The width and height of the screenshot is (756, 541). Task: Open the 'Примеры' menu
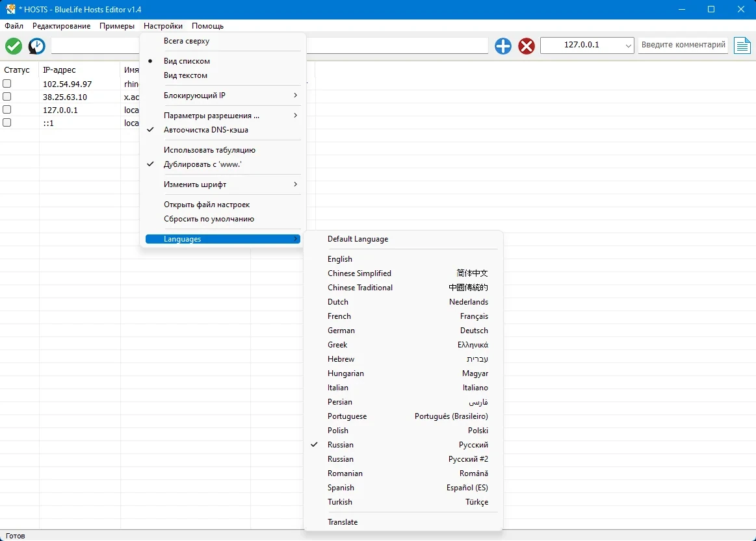click(116, 26)
